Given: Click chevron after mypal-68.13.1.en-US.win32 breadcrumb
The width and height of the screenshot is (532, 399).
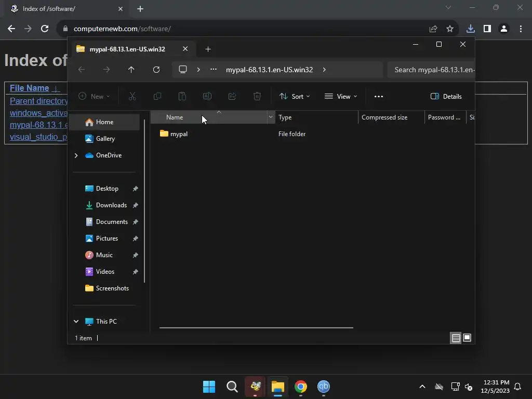Looking at the screenshot, I should [324, 70].
